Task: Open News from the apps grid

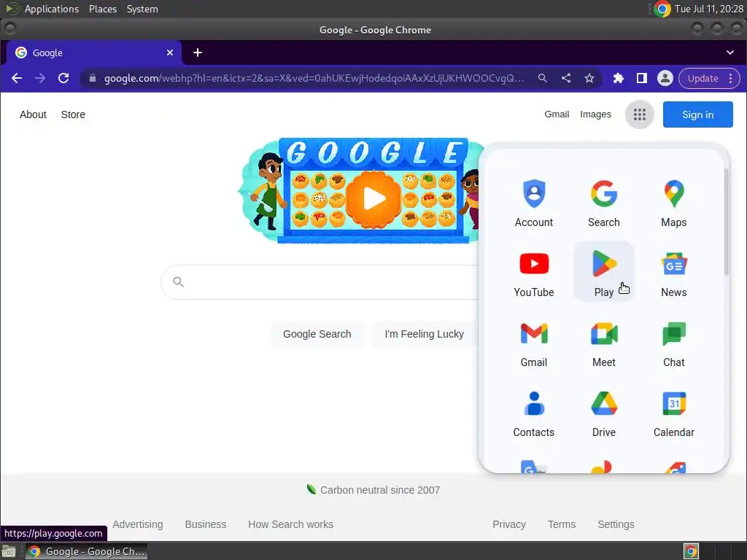Action: [x=673, y=273]
